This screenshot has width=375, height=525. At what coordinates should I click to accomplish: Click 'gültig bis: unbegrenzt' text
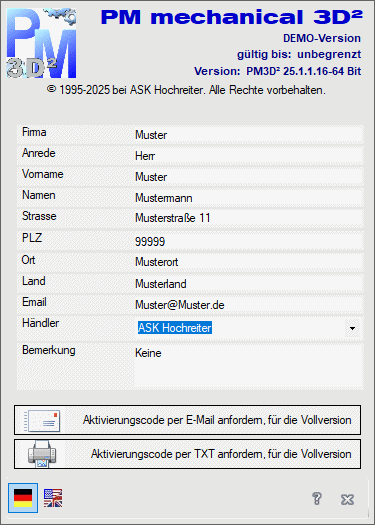pyautogui.click(x=299, y=54)
